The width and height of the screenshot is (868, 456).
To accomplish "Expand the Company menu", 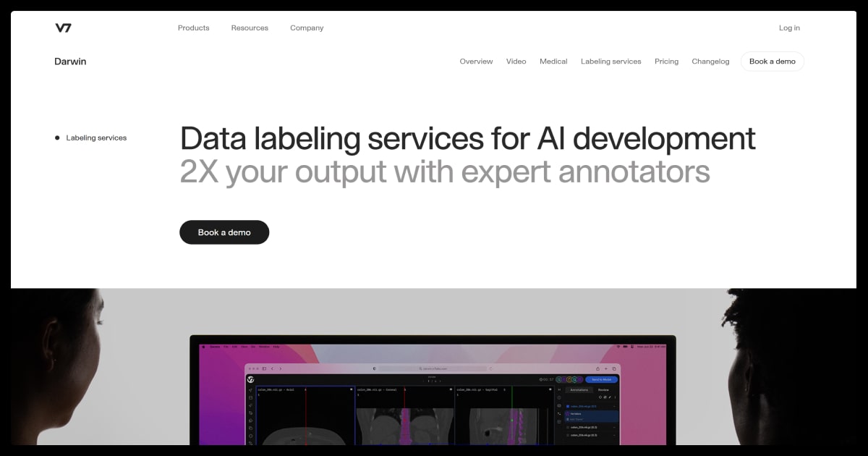I will point(307,28).
